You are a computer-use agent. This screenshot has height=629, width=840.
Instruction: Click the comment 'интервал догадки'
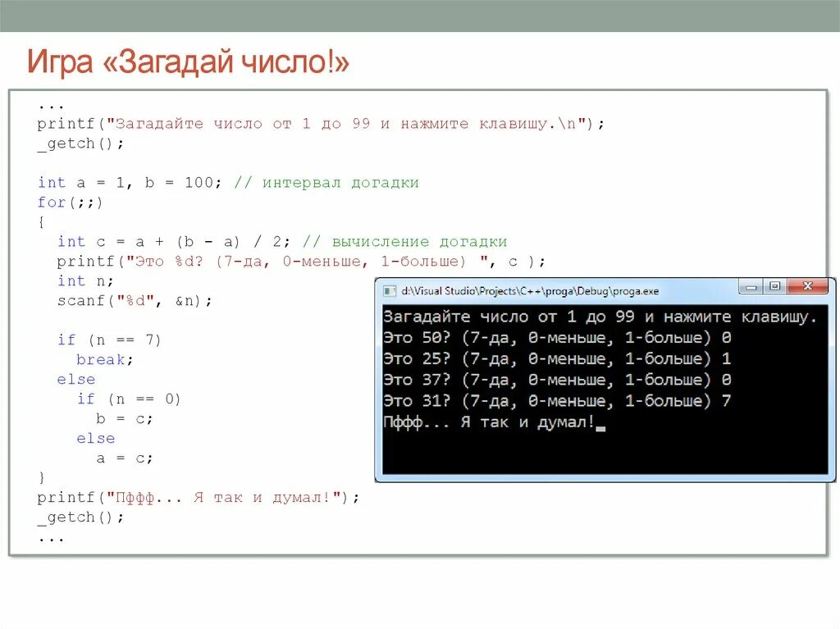point(340,183)
